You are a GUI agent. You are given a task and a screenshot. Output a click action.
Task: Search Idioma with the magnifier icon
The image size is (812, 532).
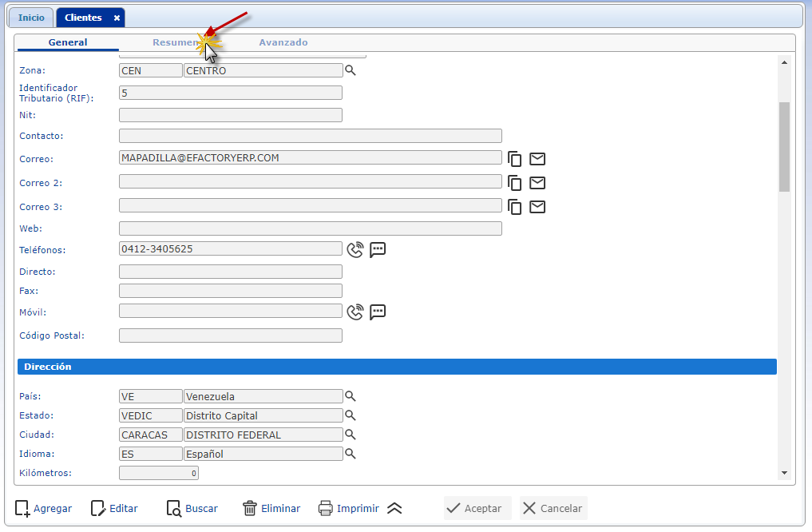click(351, 454)
